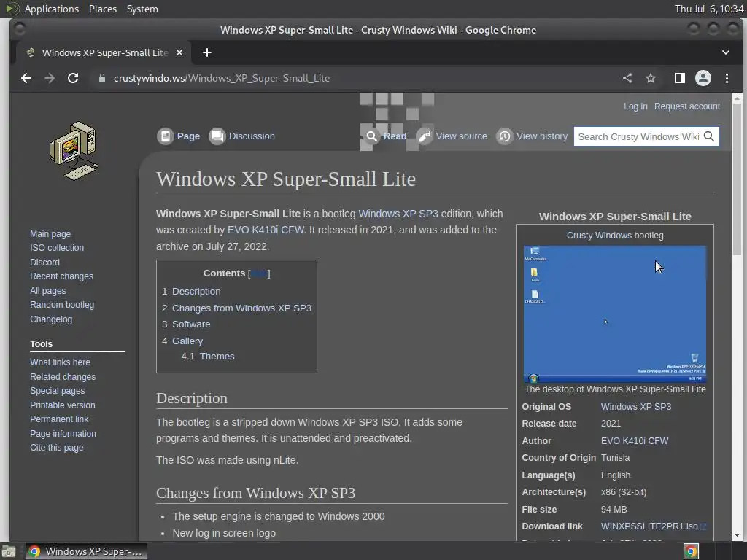Click the page vertical scrollbar thumb
The image size is (747, 560).
click(737, 179)
